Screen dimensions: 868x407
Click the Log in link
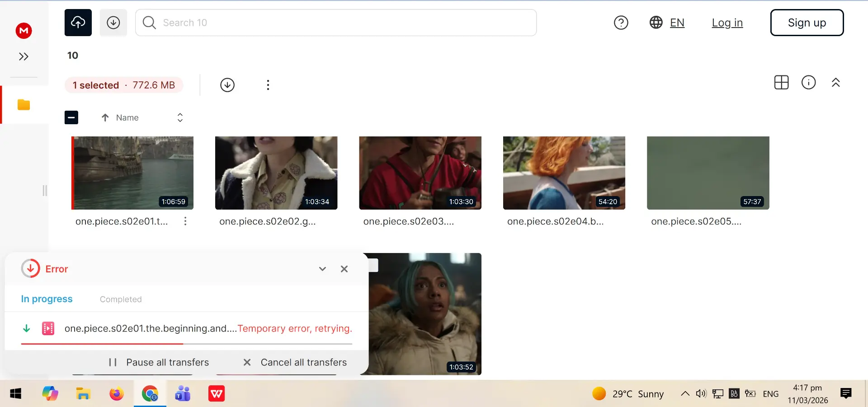(x=727, y=23)
